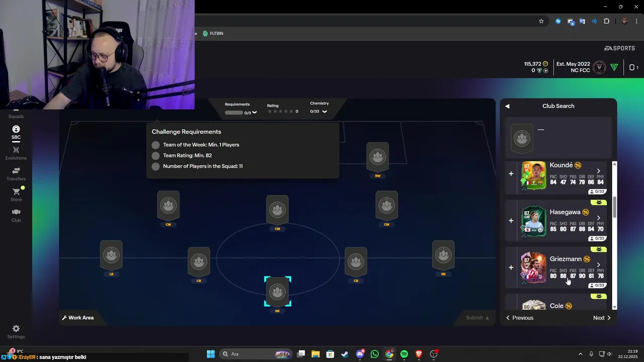Image resolution: width=644 pixels, height=362 pixels.
Task: Click the green triangle rank icon
Action: point(614,67)
